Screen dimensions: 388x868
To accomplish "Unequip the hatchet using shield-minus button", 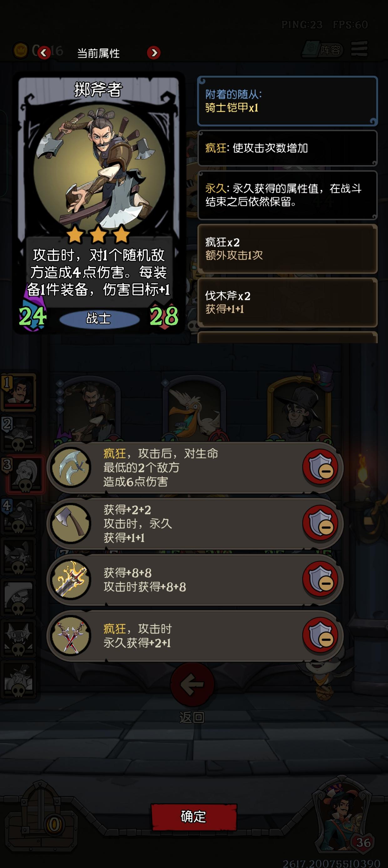I will (x=320, y=523).
